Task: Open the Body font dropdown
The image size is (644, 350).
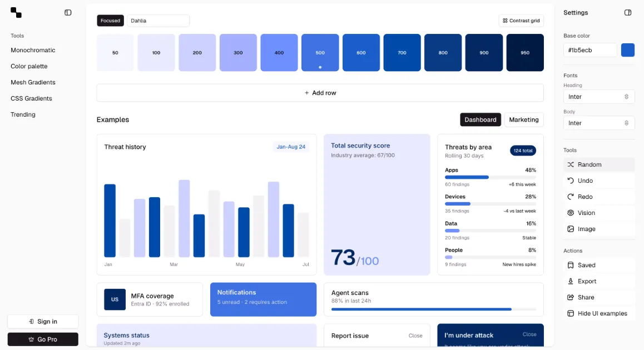Action: (x=598, y=123)
